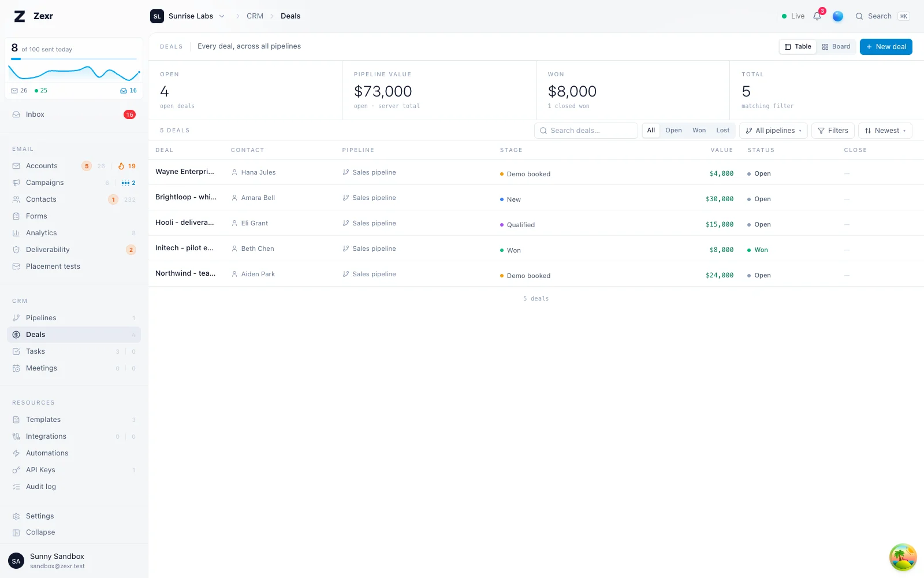Screen dimensions: 924x578
Task: Focus the Search deals field
Action: [586, 131]
